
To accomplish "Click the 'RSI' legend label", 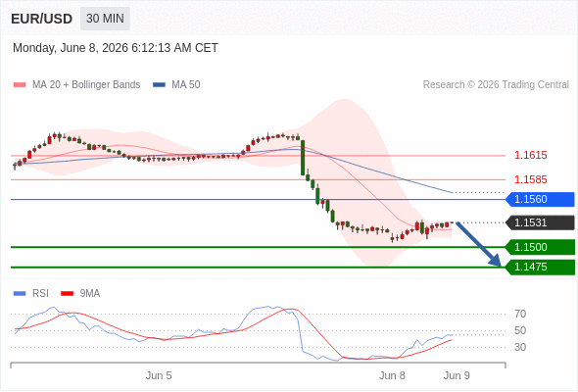I will click(40, 294).
